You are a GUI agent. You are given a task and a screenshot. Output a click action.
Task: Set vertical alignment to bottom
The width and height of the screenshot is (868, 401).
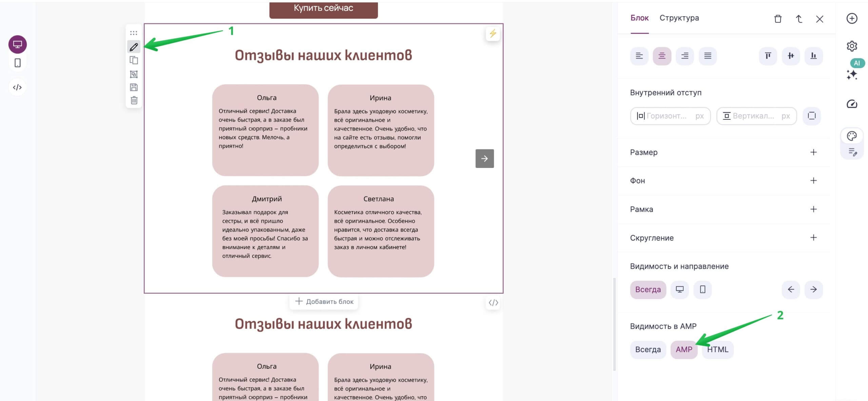813,56
